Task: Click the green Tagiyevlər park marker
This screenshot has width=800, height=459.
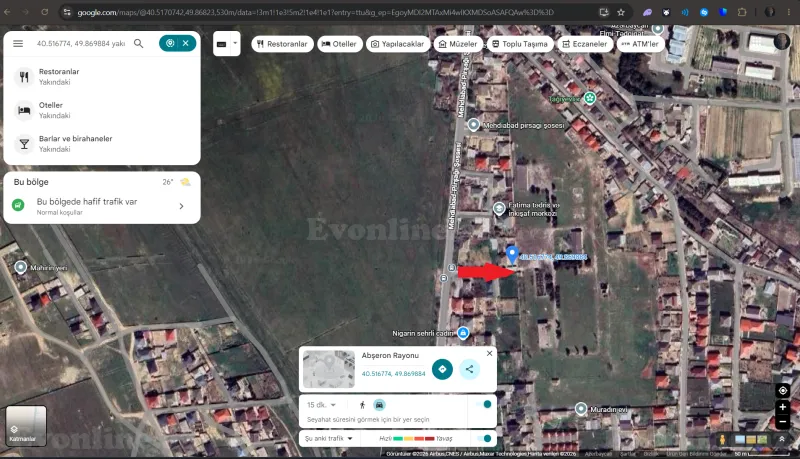Action: (x=590, y=97)
